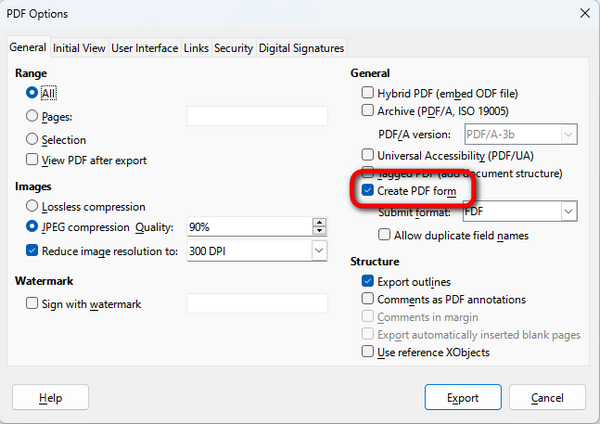Viewport: 600px width, 424px height.
Task: Uncheck the Create PDF form checkbox
Action: coord(368,190)
